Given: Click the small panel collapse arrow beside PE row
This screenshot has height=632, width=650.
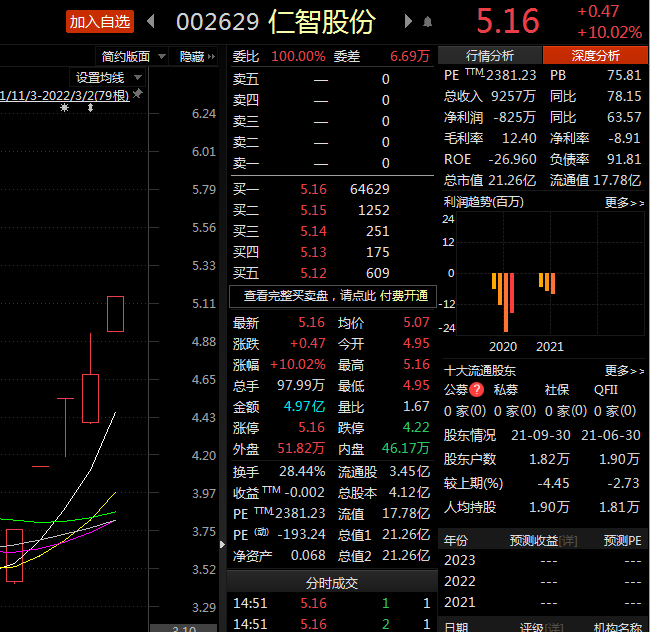Looking at the screenshot, I should click(x=222, y=544).
